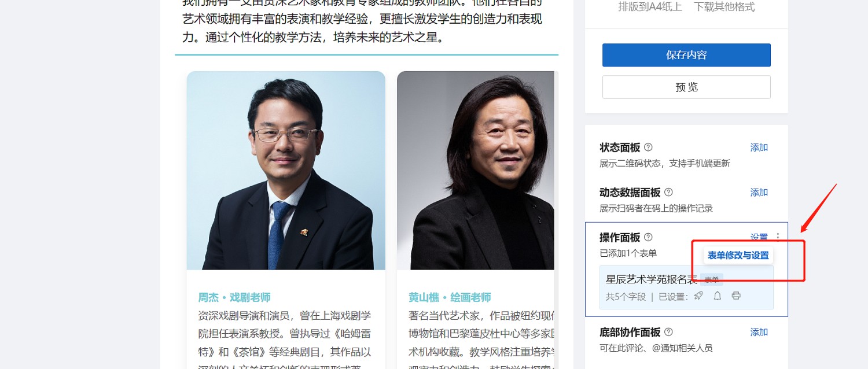Click the printer icon in form card
The image size is (868, 369).
736,296
